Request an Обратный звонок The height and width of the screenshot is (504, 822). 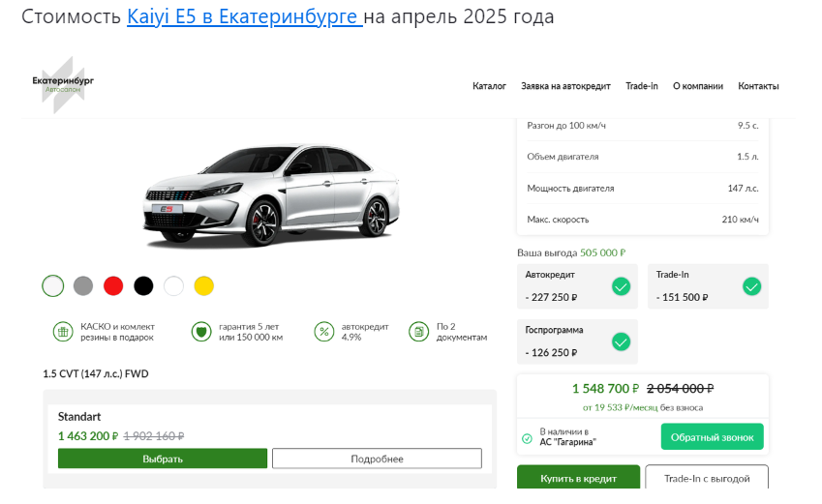tap(712, 436)
